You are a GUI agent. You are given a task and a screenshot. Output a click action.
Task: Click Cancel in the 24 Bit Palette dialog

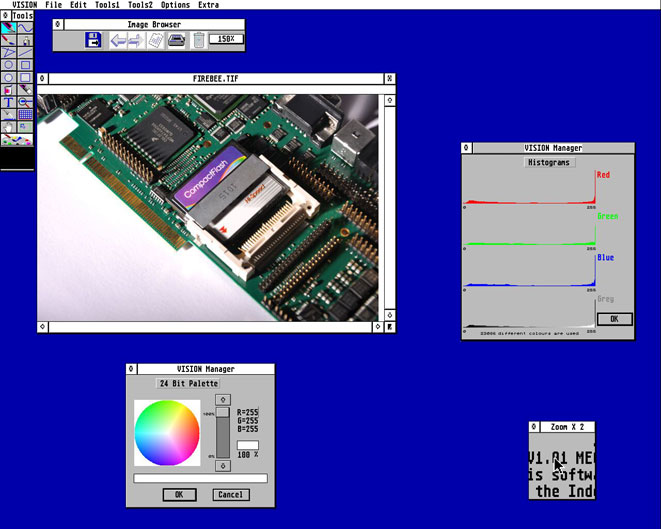pos(231,494)
